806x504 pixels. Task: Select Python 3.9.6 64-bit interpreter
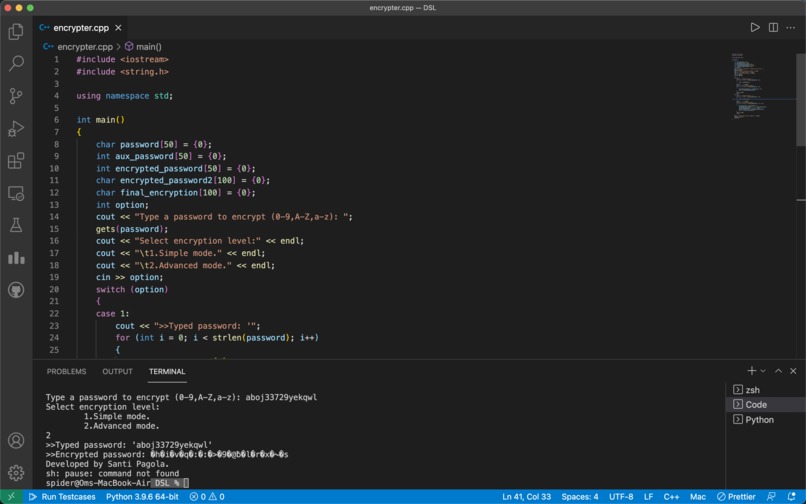[142, 496]
